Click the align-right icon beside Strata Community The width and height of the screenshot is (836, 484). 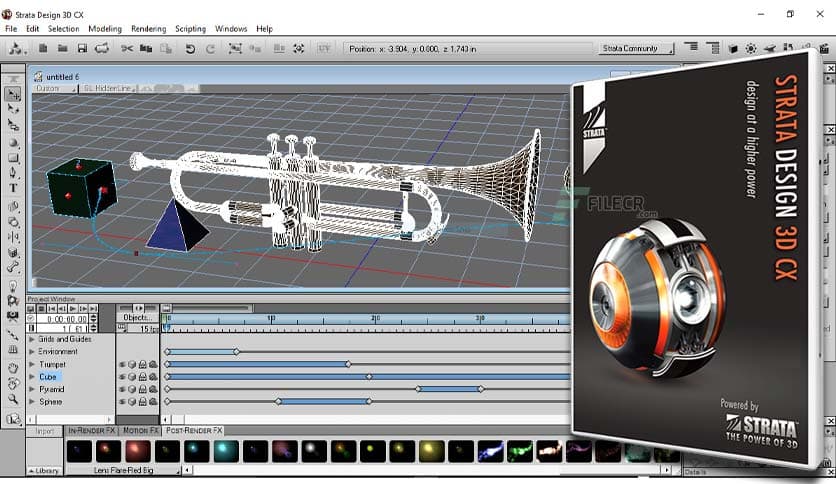click(691, 48)
